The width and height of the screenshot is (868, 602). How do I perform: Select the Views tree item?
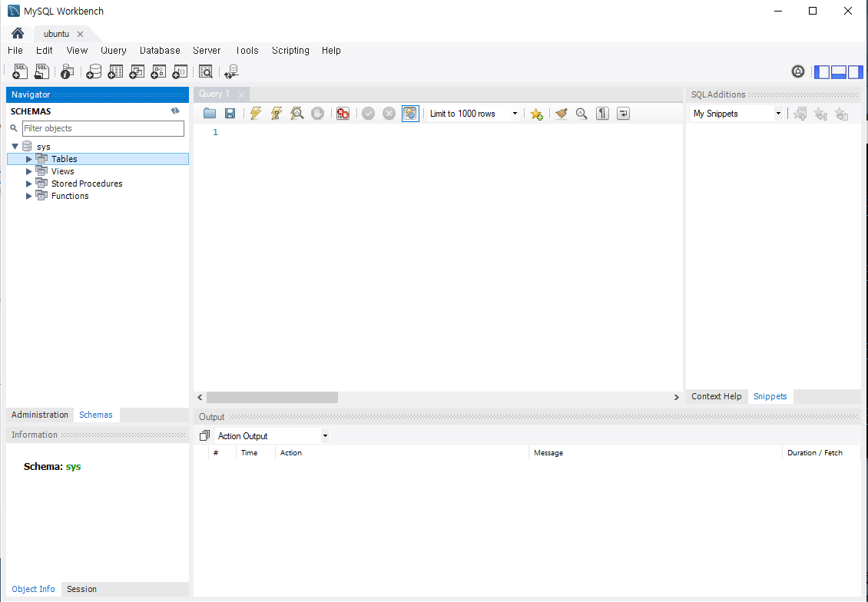pos(62,171)
